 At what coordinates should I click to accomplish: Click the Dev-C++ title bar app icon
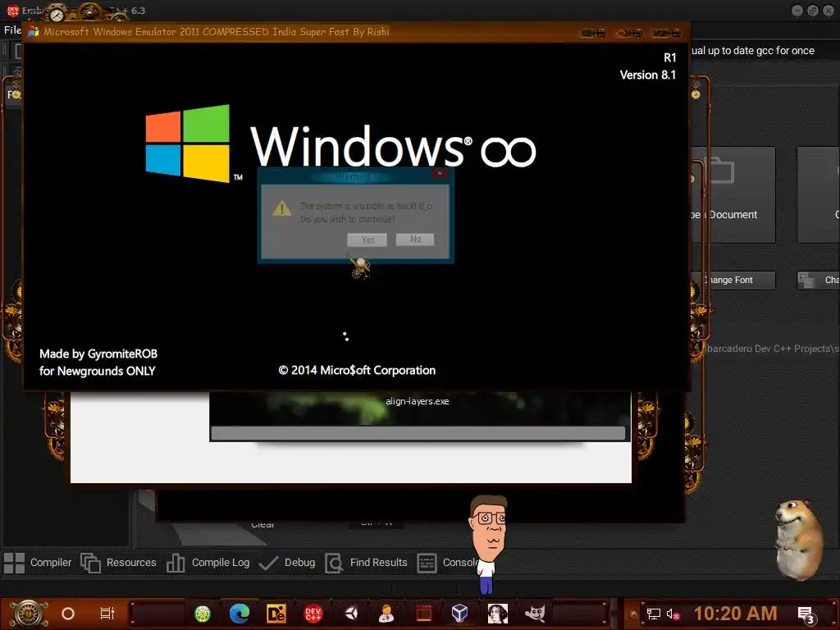[12, 10]
